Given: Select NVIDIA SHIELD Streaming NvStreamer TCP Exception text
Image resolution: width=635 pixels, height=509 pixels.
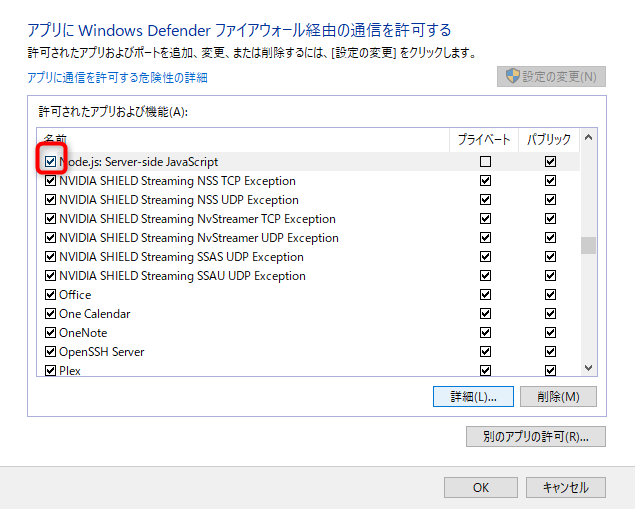Looking at the screenshot, I should click(x=197, y=219).
